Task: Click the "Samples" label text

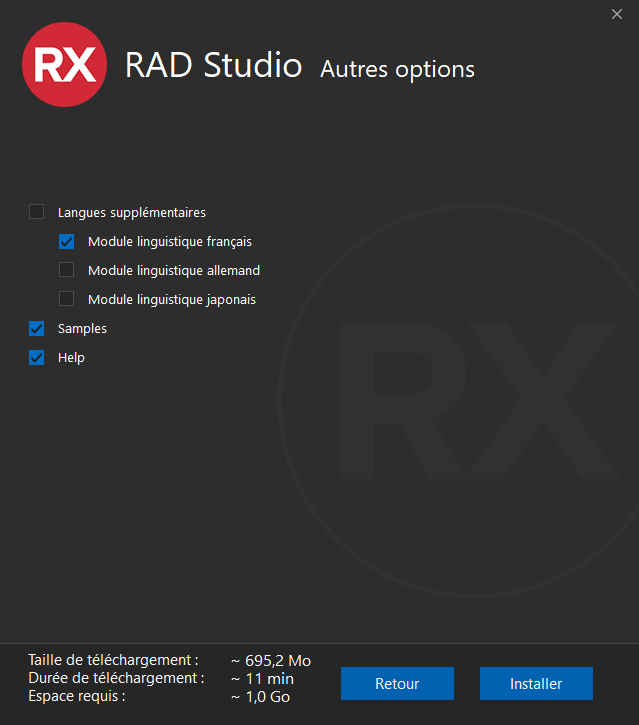Action: tap(82, 328)
